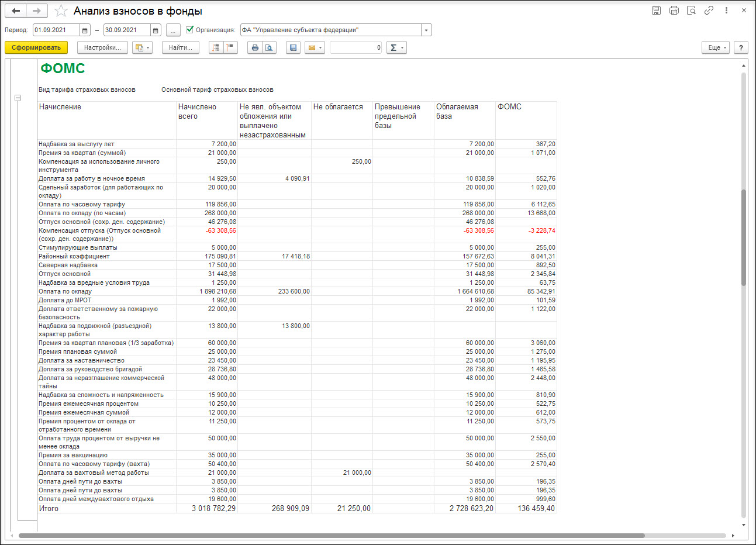
Task: Click Основной тариф страховых взносов text
Action: tap(218, 89)
